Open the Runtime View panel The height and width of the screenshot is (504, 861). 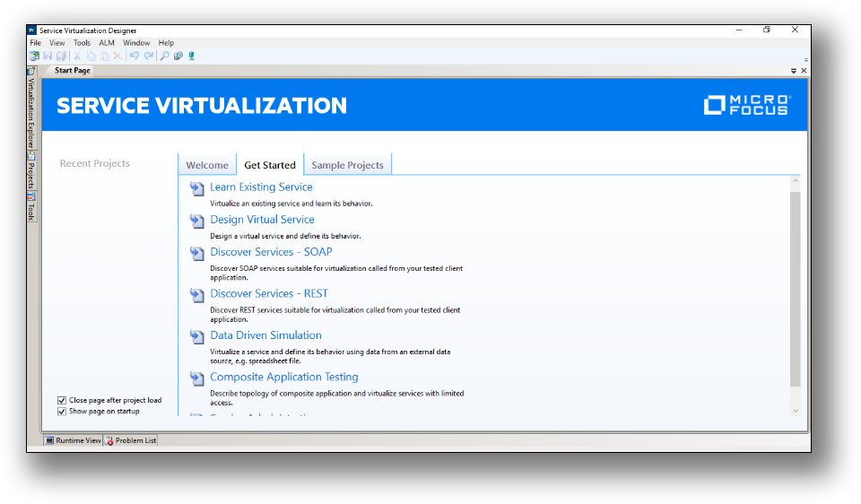pyautogui.click(x=73, y=440)
